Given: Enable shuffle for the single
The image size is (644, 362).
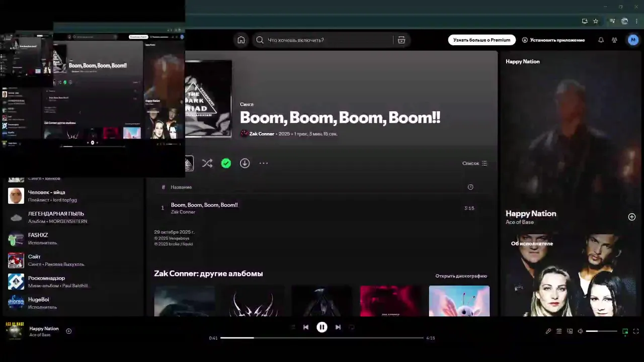Looking at the screenshot, I should coord(207,163).
